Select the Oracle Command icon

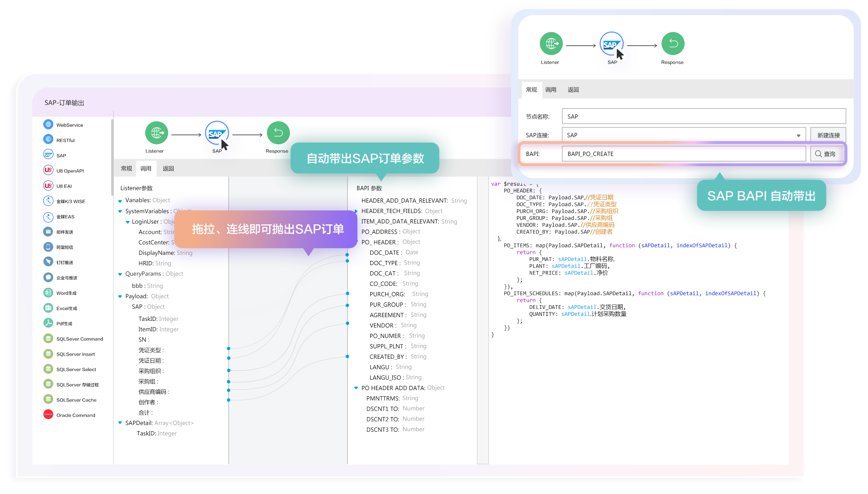tap(48, 415)
